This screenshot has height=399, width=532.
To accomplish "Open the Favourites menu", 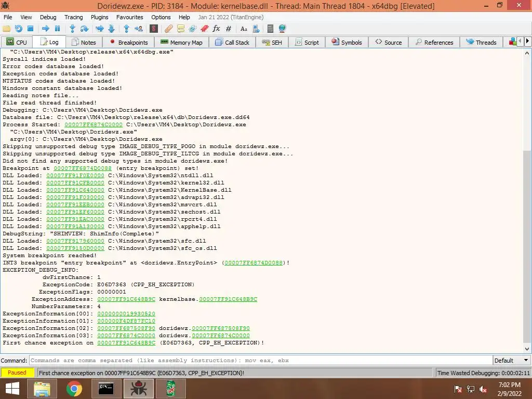I will point(129,17).
